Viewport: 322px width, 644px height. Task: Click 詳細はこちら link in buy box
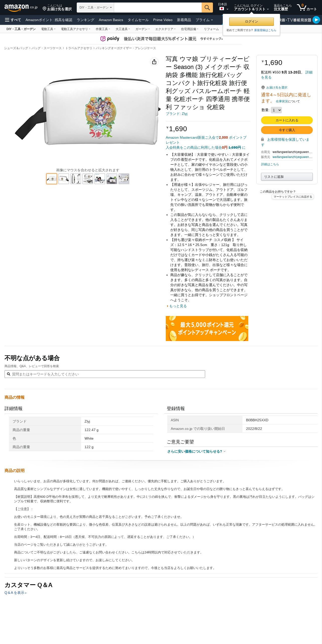pos(270,164)
